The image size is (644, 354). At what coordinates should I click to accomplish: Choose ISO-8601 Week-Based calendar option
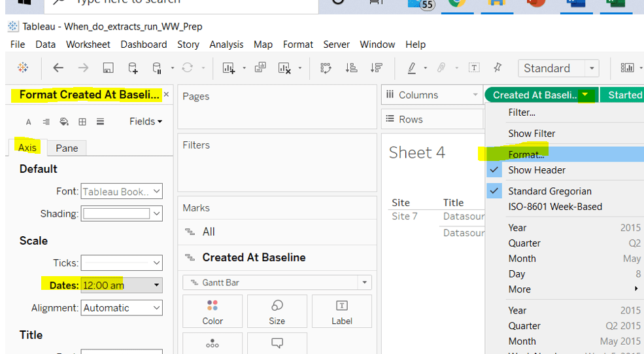coord(554,207)
